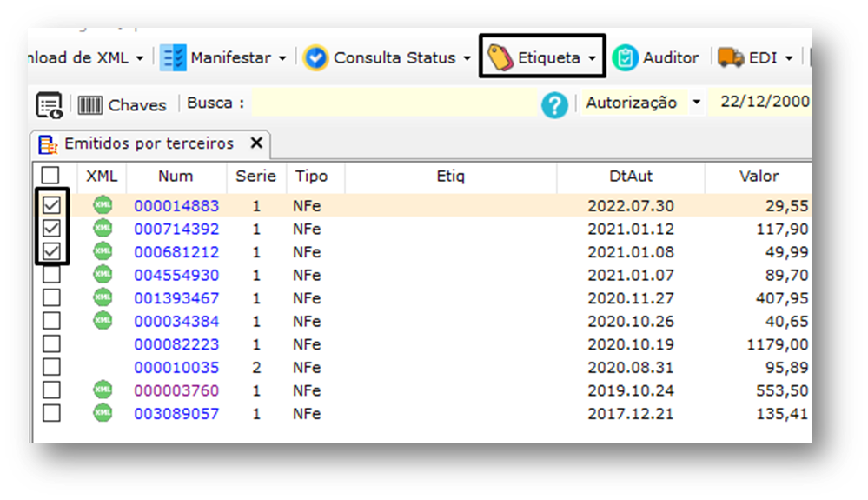Switch to Emitidos por terceiros tab

(x=149, y=143)
